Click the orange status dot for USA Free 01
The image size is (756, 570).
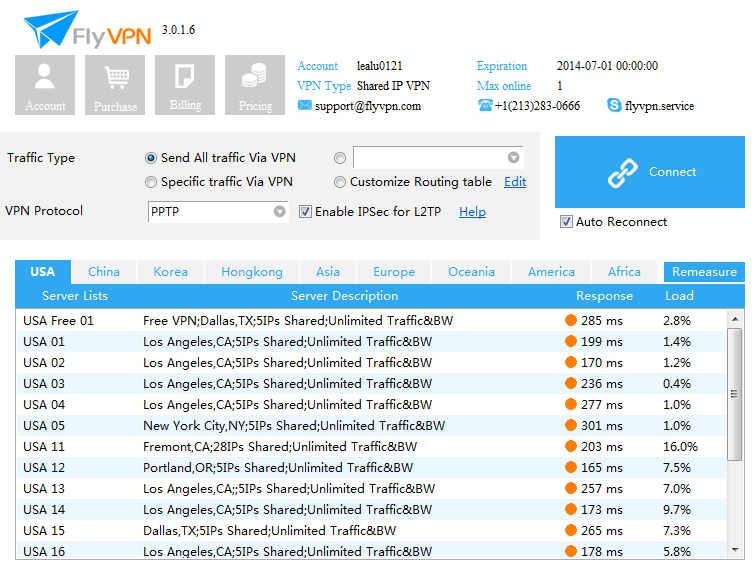(x=571, y=320)
